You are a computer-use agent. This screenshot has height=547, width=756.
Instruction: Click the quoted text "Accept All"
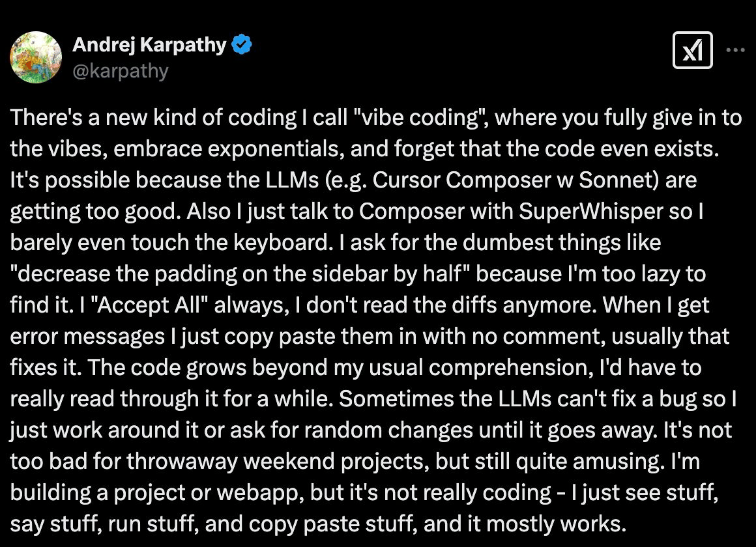pyautogui.click(x=148, y=305)
